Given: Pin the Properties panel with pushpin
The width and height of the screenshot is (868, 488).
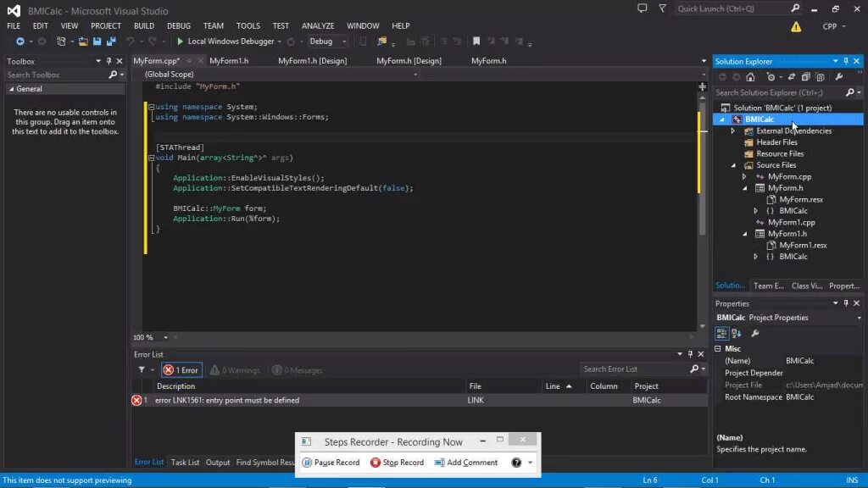Looking at the screenshot, I should (x=846, y=303).
